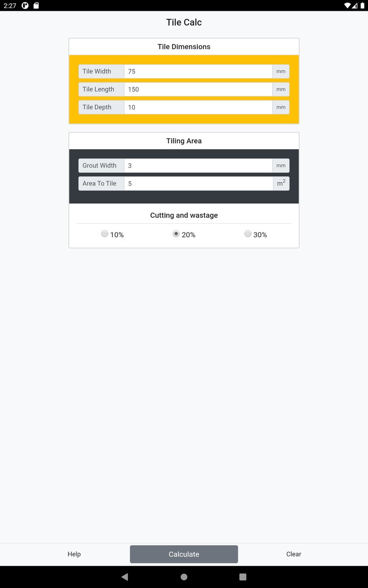This screenshot has width=368, height=588.
Task: Tap the battery status icon
Action: 362,6
